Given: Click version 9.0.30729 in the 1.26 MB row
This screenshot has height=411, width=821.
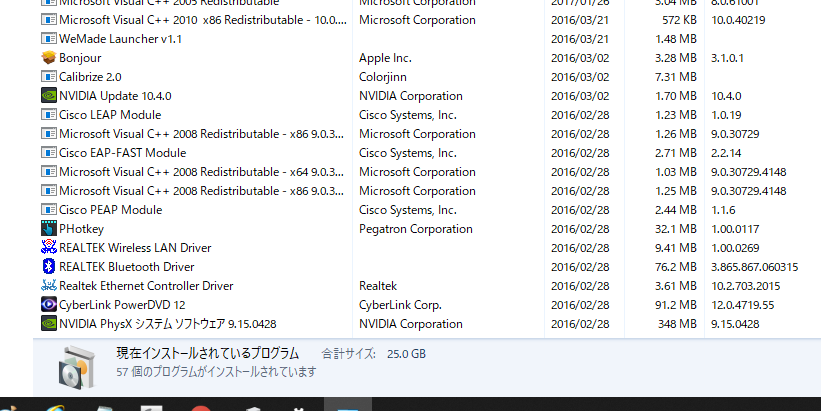Looking at the screenshot, I should tap(735, 134).
